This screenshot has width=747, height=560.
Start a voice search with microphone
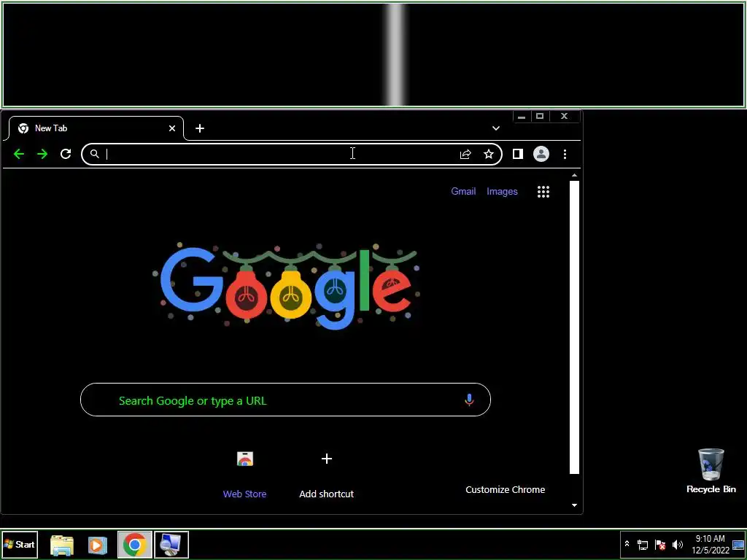(x=469, y=400)
